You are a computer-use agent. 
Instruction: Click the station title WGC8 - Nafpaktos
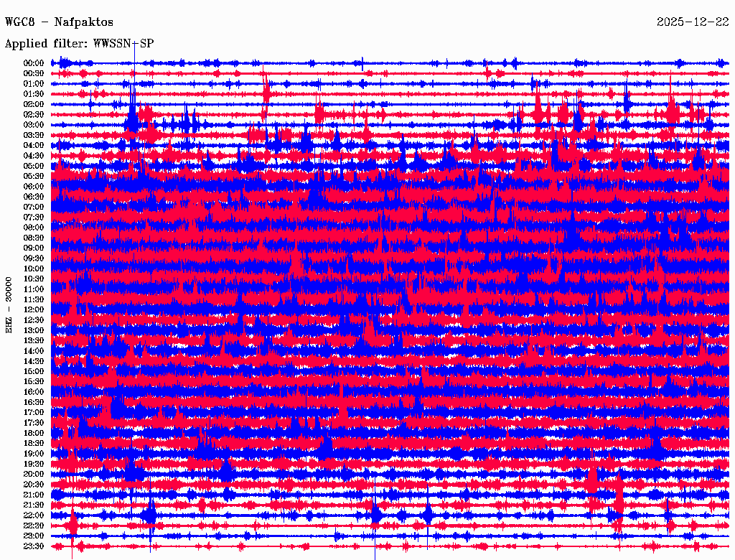point(59,22)
